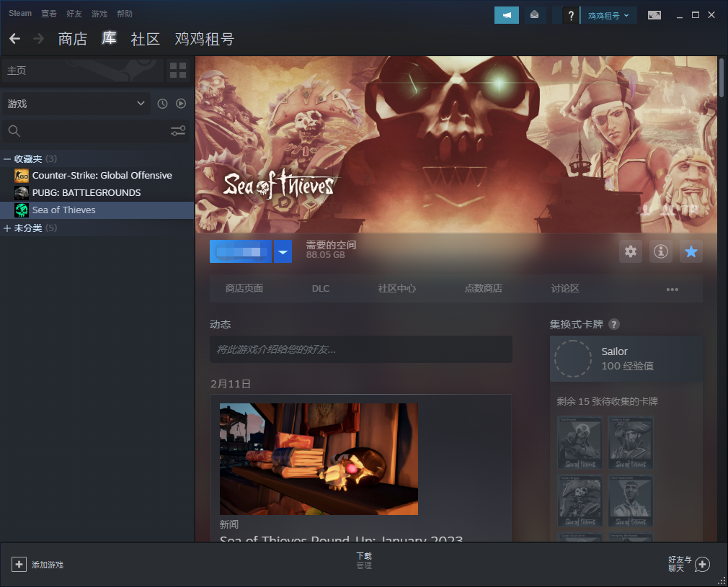Click the Sailor badge circle icon

[573, 358]
